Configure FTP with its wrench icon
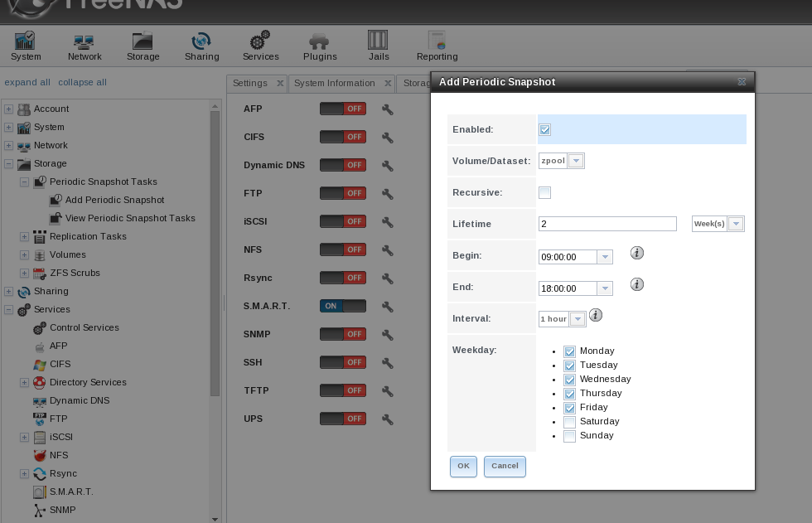Viewport: 812px width, 523px height. [388, 194]
